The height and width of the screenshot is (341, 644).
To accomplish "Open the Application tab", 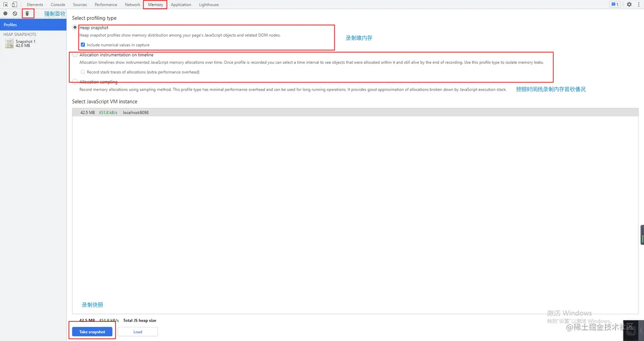I will tap(181, 5).
